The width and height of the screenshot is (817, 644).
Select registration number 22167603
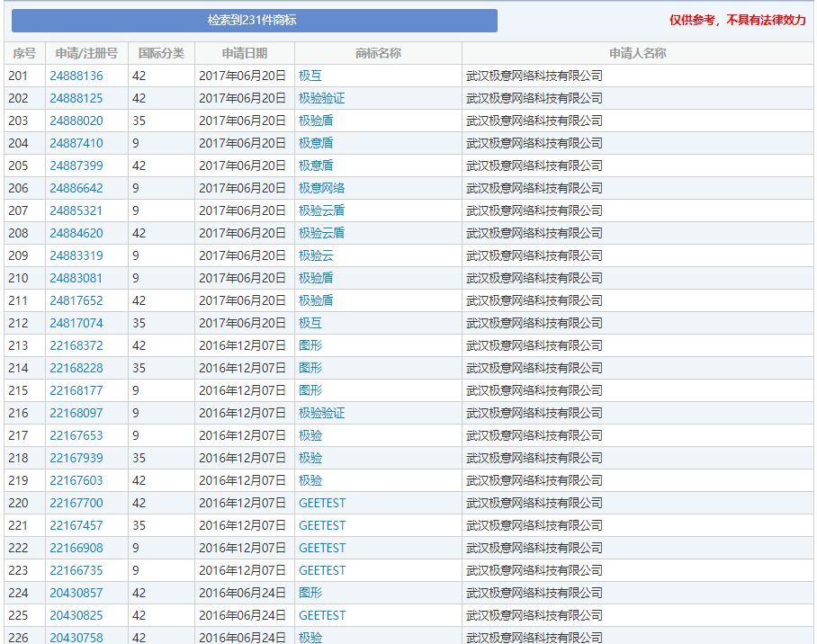76,480
